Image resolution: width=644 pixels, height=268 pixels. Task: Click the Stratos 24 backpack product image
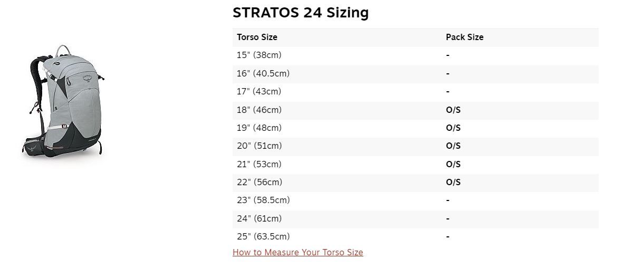coord(65,101)
